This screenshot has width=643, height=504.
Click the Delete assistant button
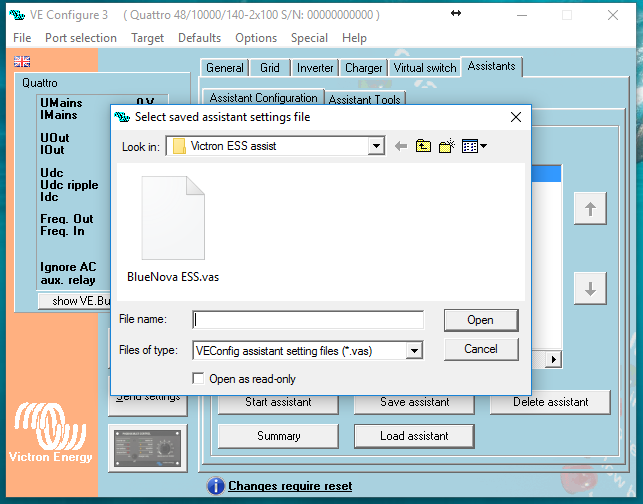pos(550,402)
